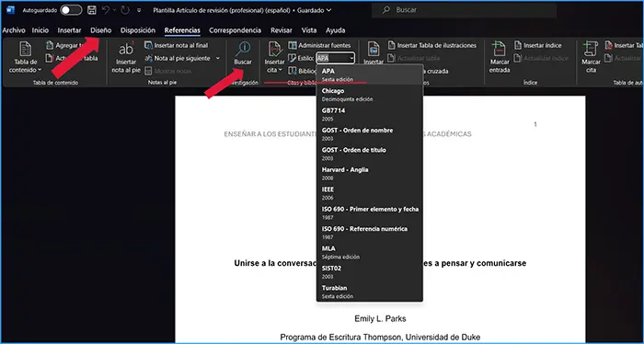Click the bold title Unirse a la conversación
Image resolution: width=644 pixels, height=344 pixels.
275,263
